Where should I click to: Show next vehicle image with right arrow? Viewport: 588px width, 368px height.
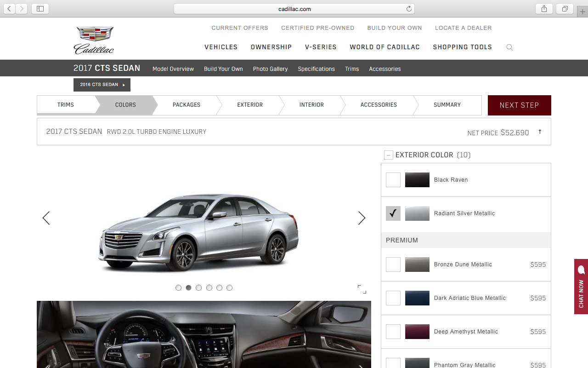click(x=362, y=218)
